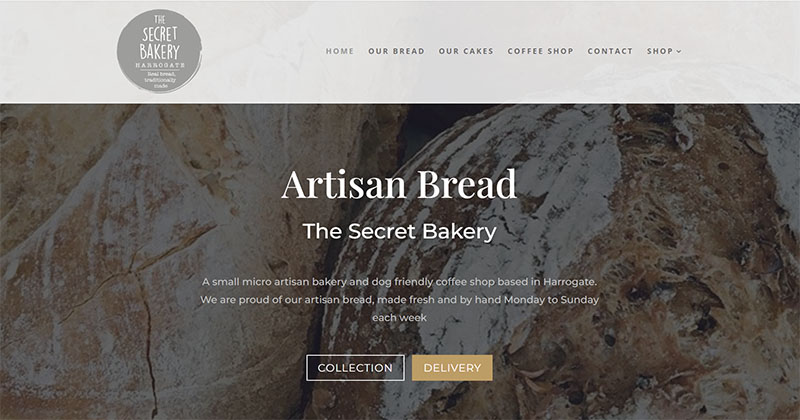800x420 pixels.
Task: Select the Shop menu label
Action: click(660, 51)
